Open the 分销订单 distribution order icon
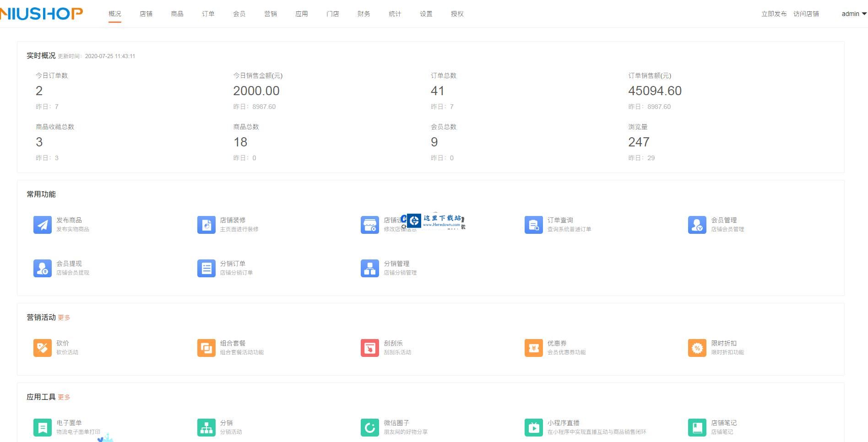This screenshot has width=868, height=442. coord(206,268)
